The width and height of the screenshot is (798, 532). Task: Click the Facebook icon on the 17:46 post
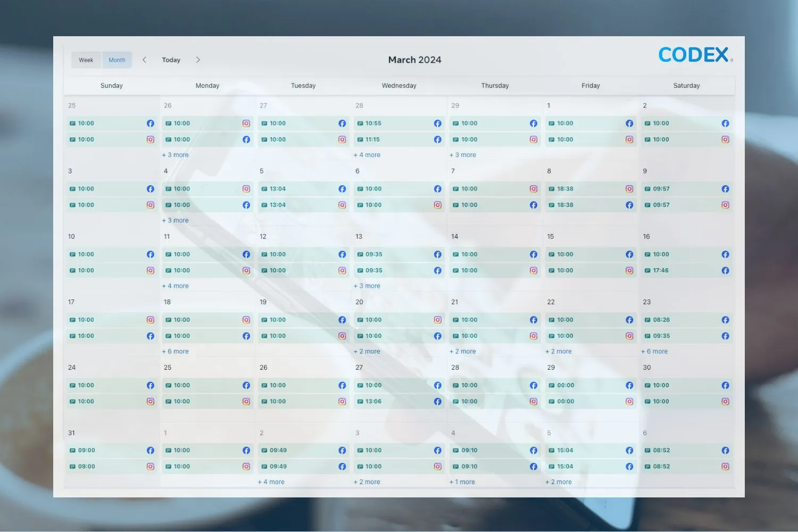click(725, 270)
